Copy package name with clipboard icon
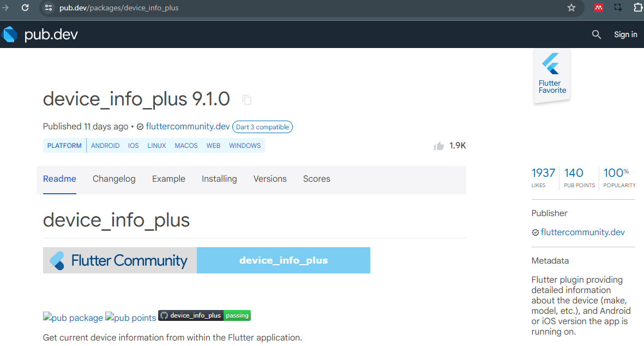This screenshot has height=346, width=644. click(247, 100)
